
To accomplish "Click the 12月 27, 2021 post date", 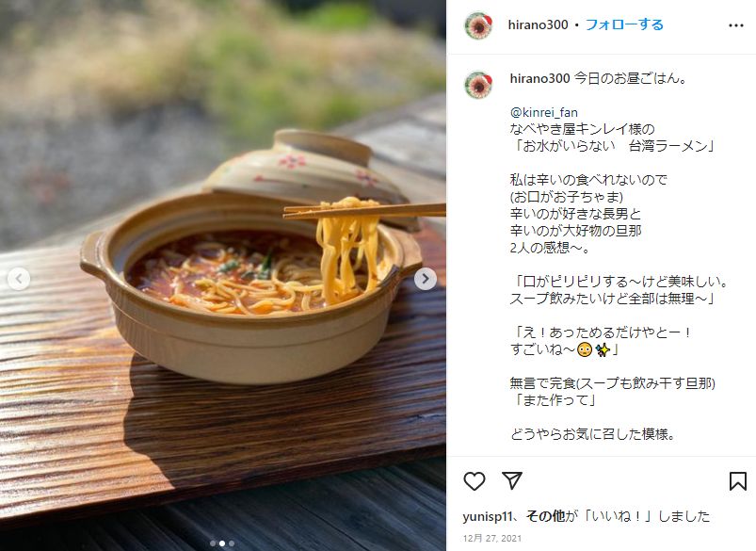I will click(492, 539).
